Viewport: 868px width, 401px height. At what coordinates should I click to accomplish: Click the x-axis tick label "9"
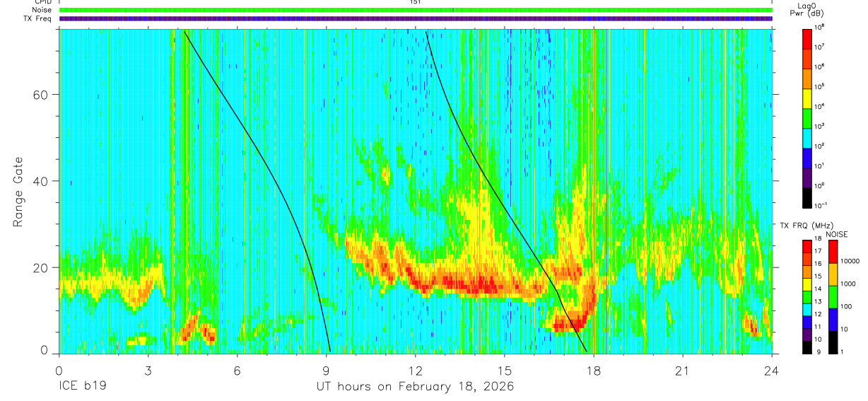click(327, 371)
